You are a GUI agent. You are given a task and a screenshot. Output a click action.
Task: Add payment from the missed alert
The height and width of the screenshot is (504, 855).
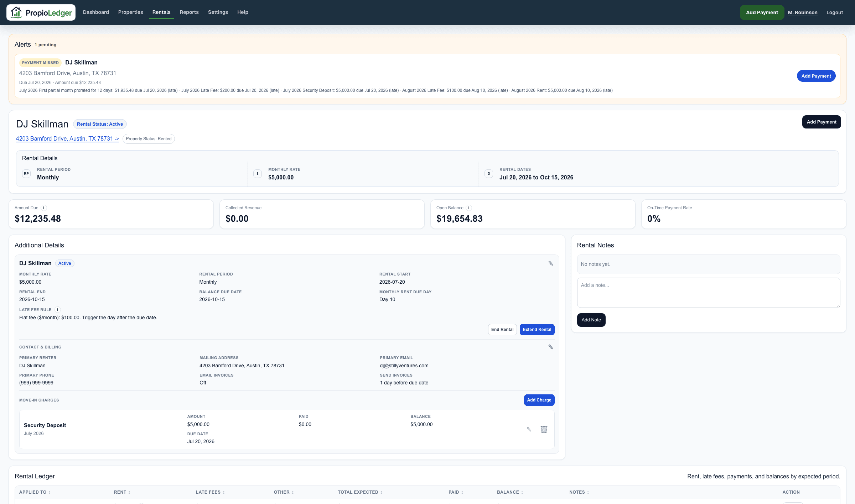click(x=816, y=76)
